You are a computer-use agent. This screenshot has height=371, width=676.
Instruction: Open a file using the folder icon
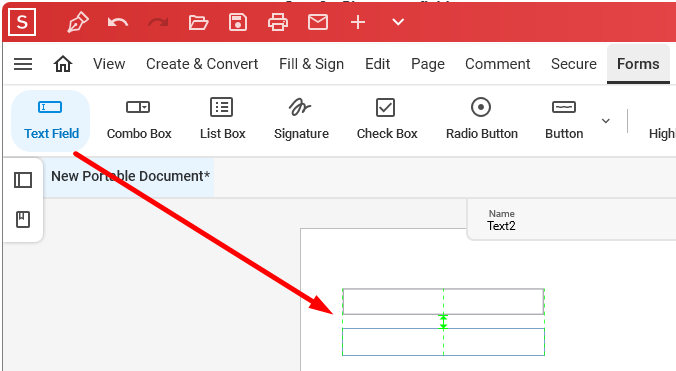(x=198, y=22)
